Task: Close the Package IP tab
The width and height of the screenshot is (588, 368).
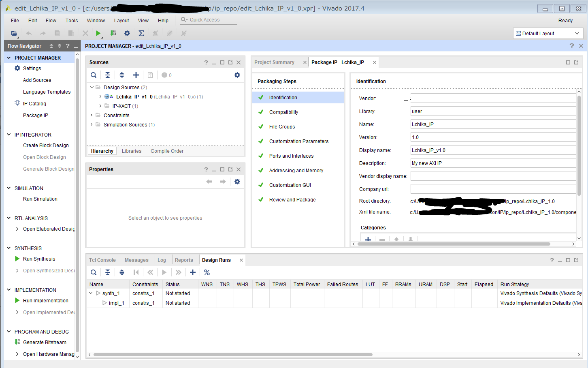Action: (375, 62)
